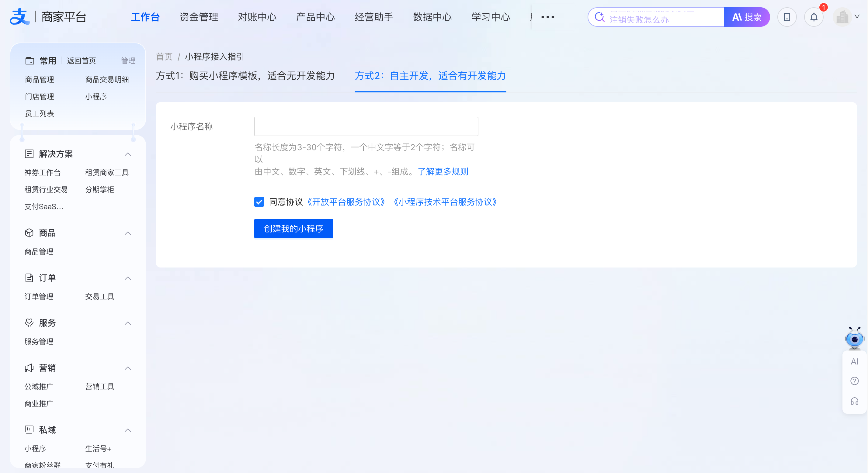Open 服务管理 under 服务

pos(39,342)
